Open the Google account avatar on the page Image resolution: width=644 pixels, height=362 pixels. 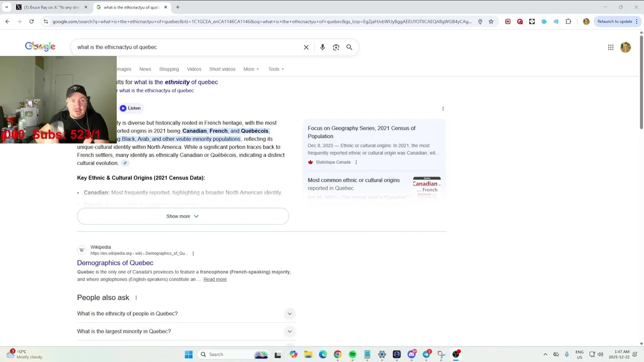click(625, 47)
